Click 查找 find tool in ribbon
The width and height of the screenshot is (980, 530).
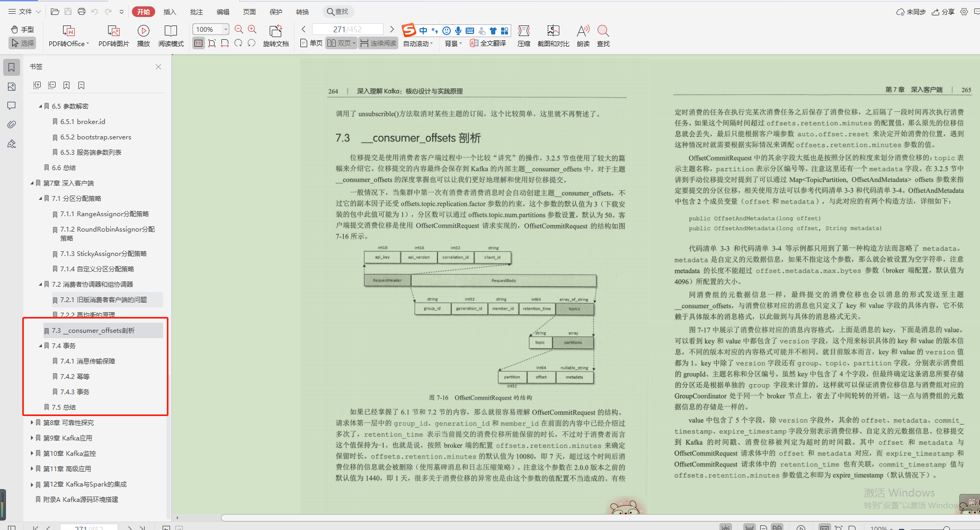pyautogui.click(x=603, y=36)
